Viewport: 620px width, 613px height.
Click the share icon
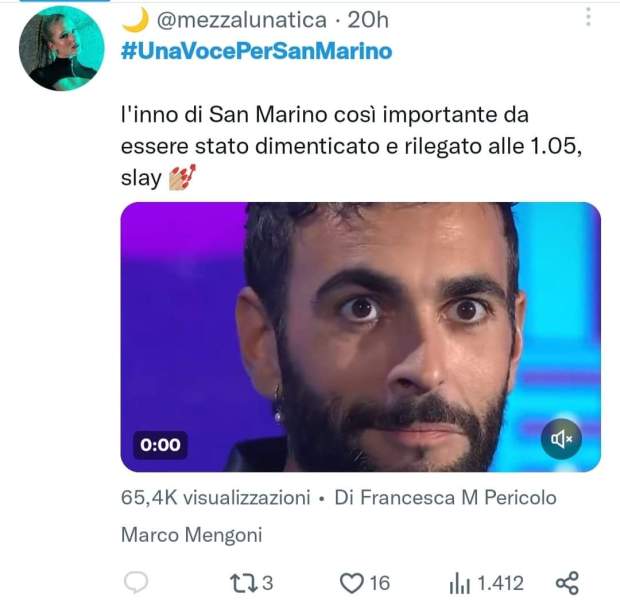(566, 583)
